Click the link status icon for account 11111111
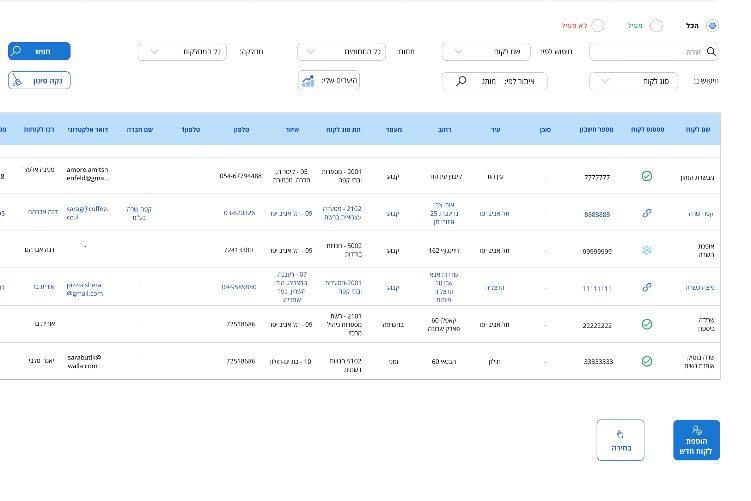This screenshot has height=501, width=751. pyautogui.click(x=647, y=287)
